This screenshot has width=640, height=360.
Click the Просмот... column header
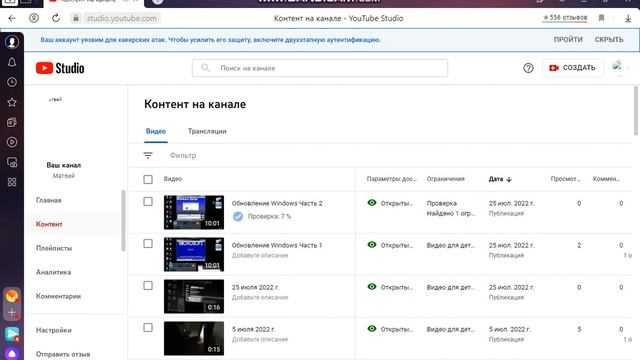[x=565, y=179]
